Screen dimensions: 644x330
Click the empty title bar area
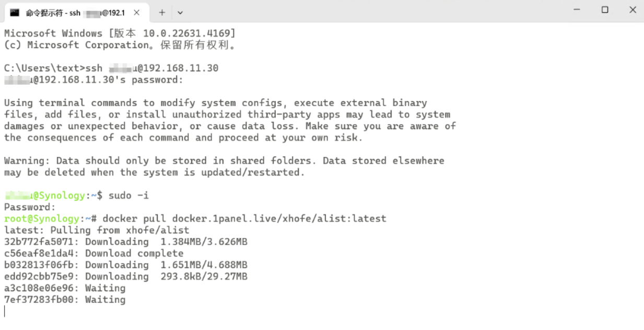[366, 12]
